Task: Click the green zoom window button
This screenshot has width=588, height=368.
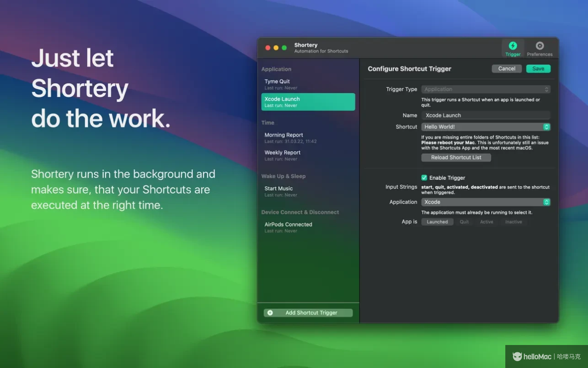Action: tap(284, 48)
